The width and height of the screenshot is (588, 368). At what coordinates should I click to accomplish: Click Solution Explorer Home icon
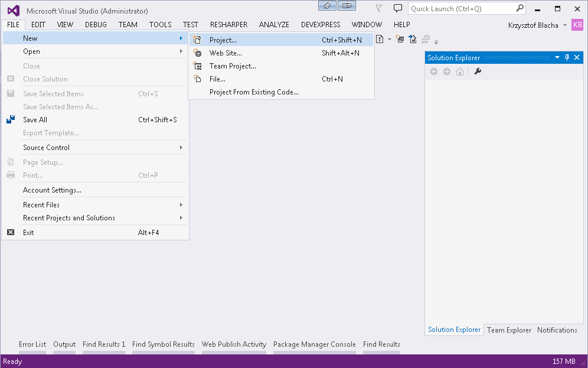(x=460, y=71)
